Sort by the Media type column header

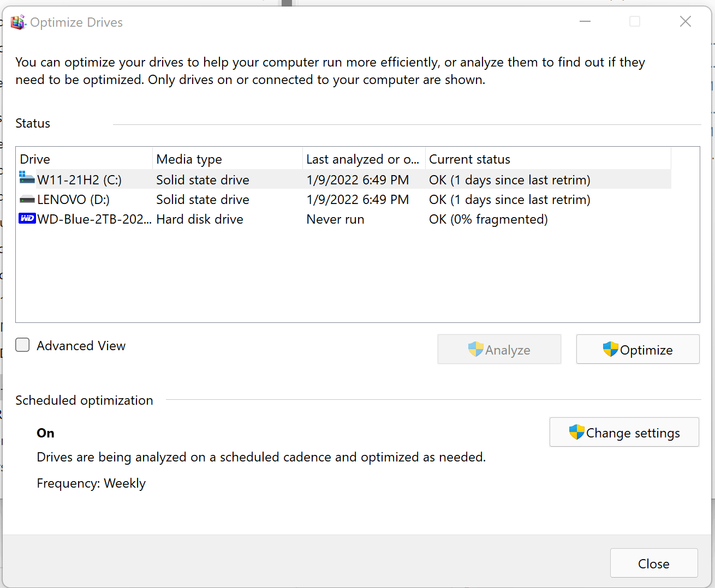click(228, 159)
